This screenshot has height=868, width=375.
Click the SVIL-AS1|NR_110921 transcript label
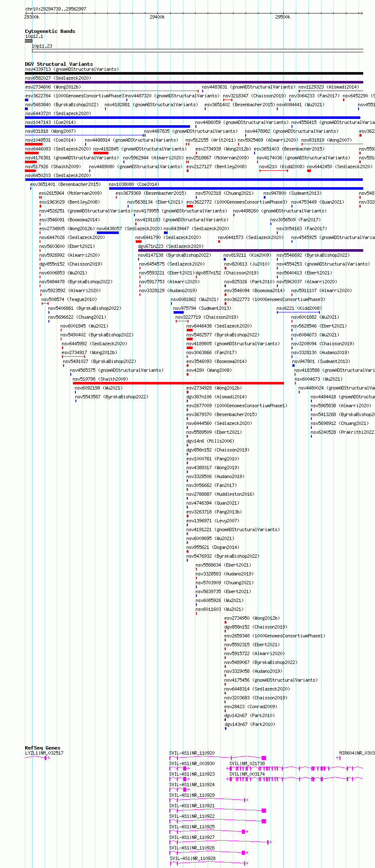[x=192, y=806]
